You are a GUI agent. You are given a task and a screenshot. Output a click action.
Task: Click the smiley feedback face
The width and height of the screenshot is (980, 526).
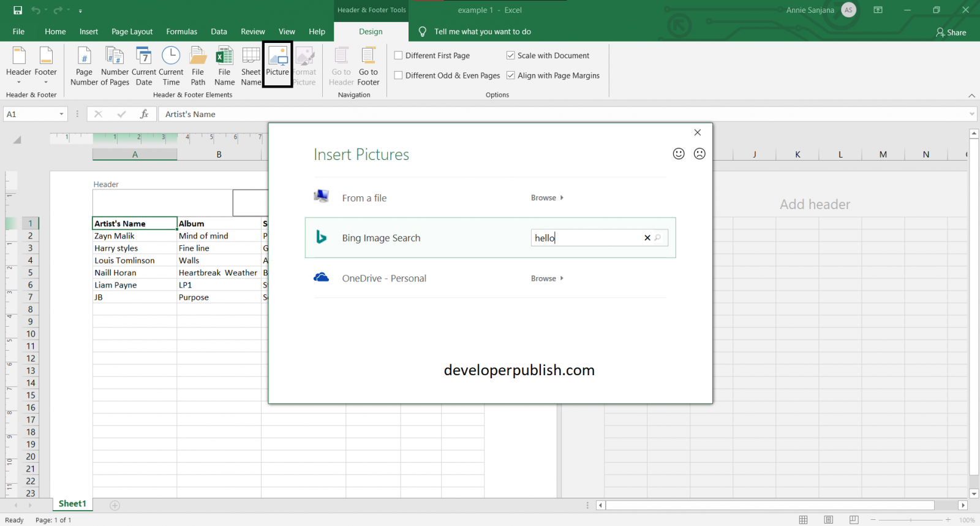(679, 153)
